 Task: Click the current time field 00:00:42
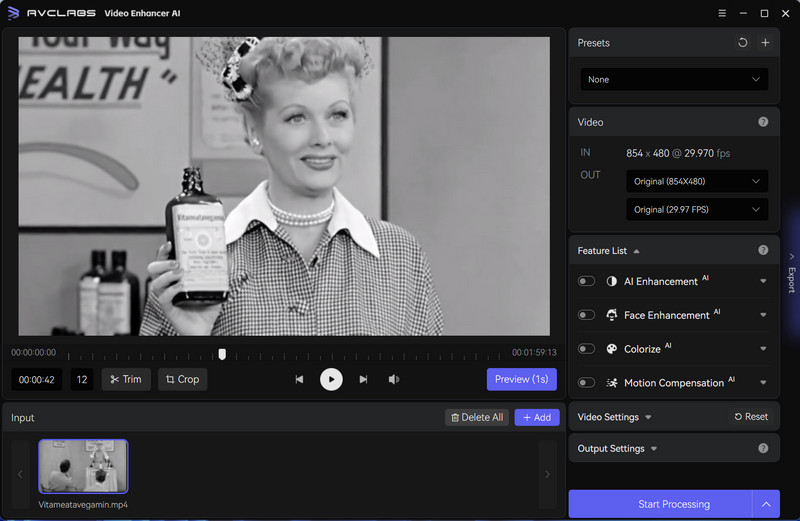[x=37, y=380]
